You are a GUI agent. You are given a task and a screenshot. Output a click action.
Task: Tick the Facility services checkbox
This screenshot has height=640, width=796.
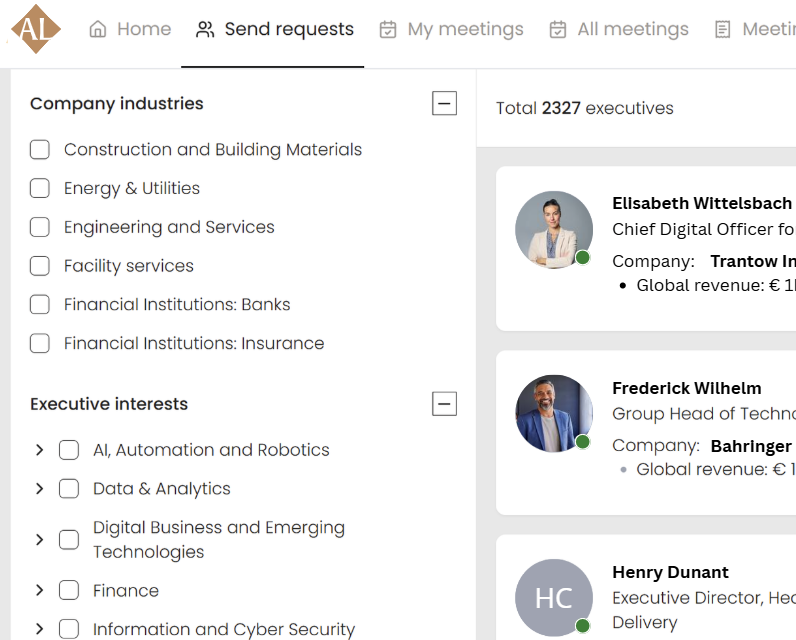click(40, 266)
